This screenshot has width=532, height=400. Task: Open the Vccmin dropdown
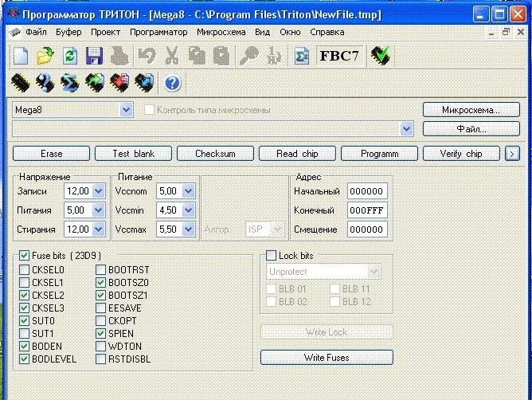click(x=188, y=210)
